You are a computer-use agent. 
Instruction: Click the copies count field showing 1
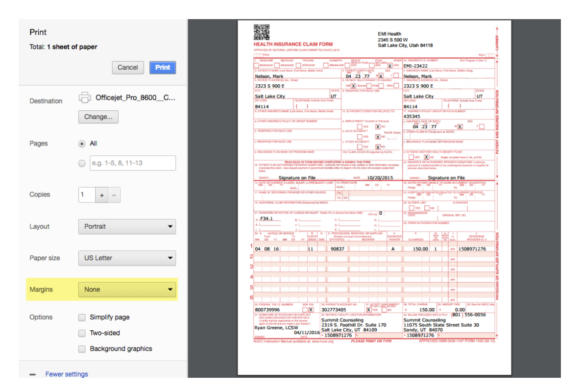pos(87,195)
